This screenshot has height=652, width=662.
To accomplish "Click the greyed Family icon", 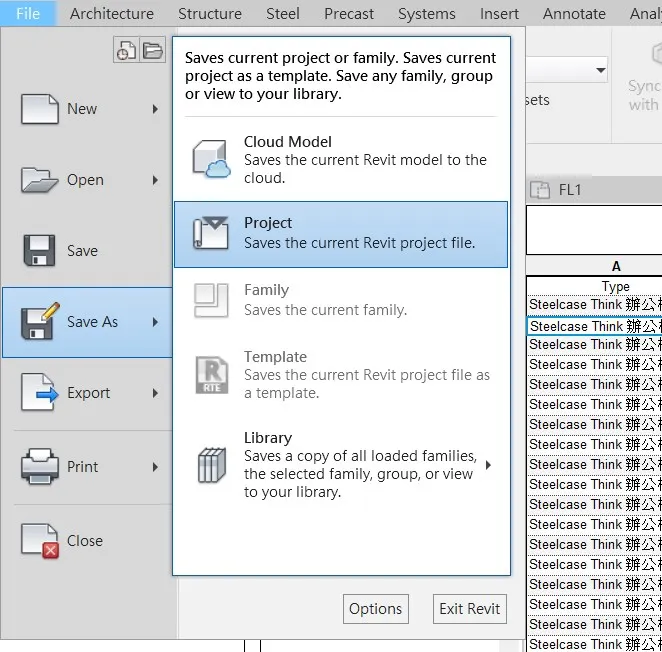I will tap(211, 300).
